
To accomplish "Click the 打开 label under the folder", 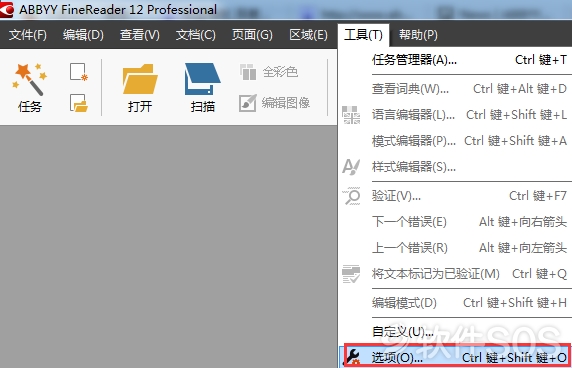I will pyautogui.click(x=140, y=106).
